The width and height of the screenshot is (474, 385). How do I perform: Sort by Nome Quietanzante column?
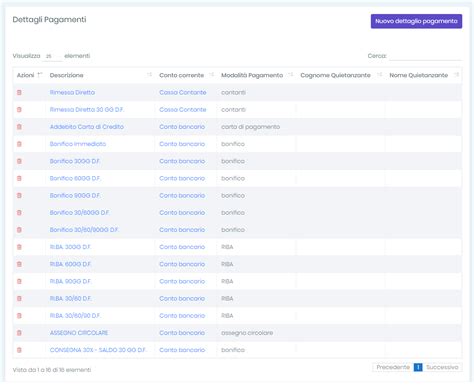[457, 75]
